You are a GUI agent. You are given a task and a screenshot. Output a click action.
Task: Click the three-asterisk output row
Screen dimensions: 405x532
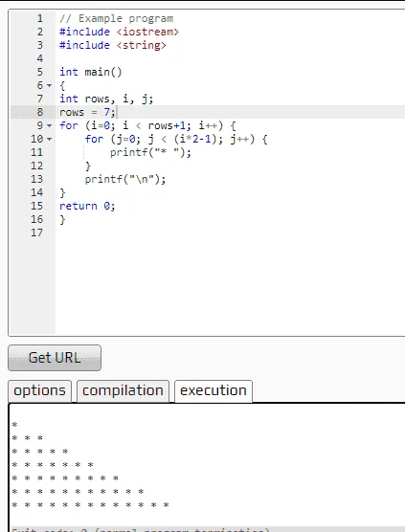click(27, 437)
